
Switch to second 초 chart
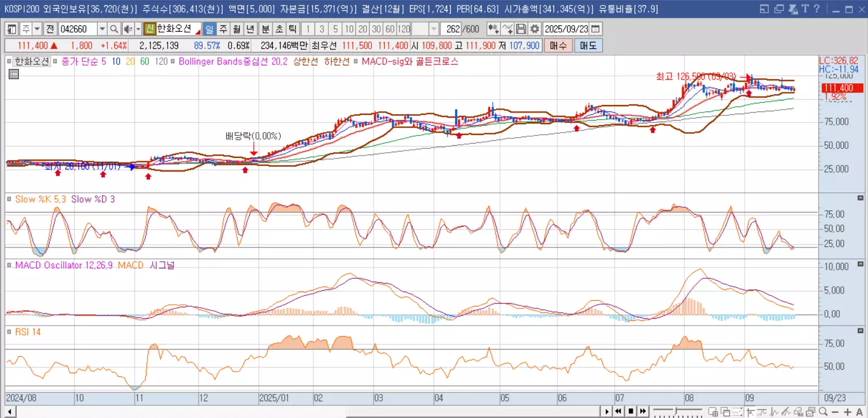click(x=279, y=29)
